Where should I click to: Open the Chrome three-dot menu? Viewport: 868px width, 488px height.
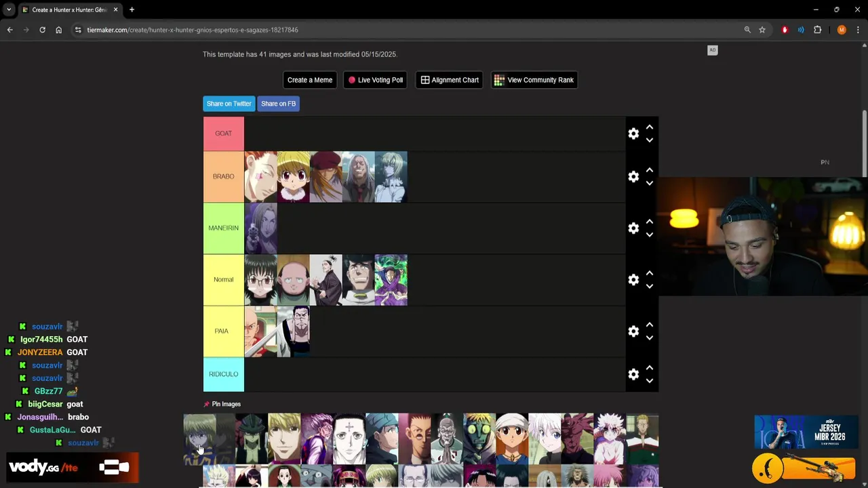(858, 30)
